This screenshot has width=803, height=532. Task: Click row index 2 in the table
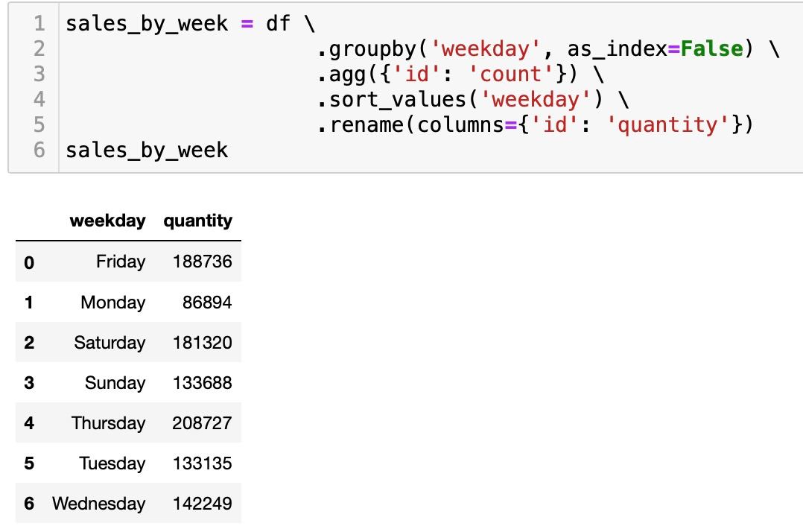click(x=29, y=343)
